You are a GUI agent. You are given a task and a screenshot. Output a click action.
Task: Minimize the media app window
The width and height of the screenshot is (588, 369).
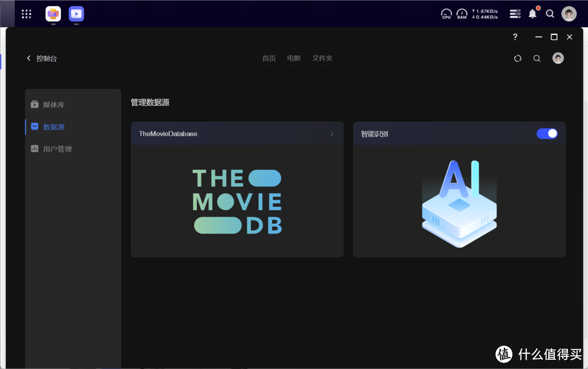click(538, 37)
